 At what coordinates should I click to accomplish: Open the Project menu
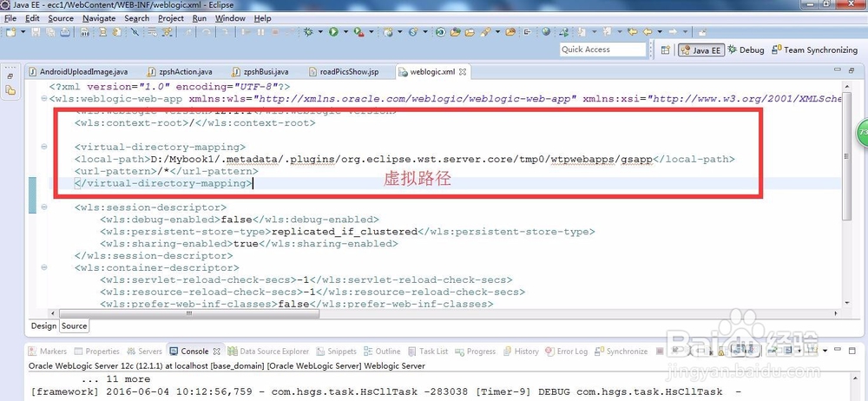pyautogui.click(x=170, y=18)
